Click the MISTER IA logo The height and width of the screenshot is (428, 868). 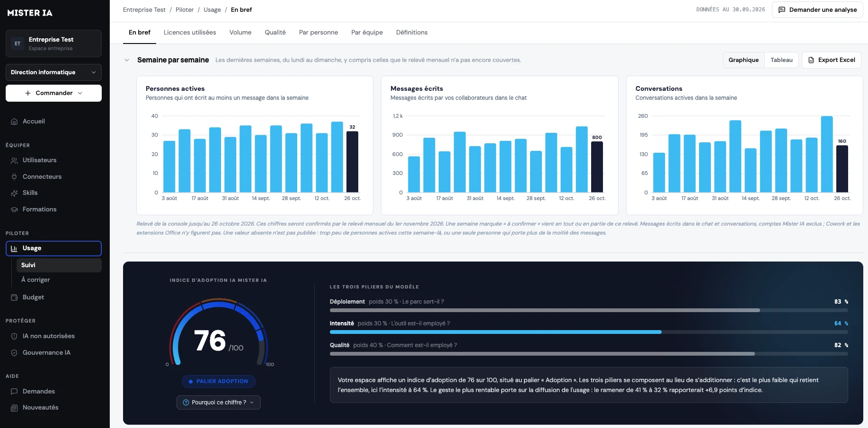click(30, 13)
